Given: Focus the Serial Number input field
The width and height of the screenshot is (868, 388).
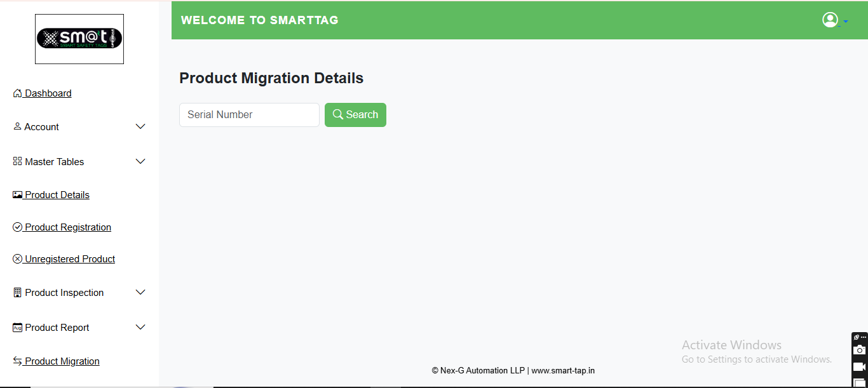Looking at the screenshot, I should coord(249,115).
